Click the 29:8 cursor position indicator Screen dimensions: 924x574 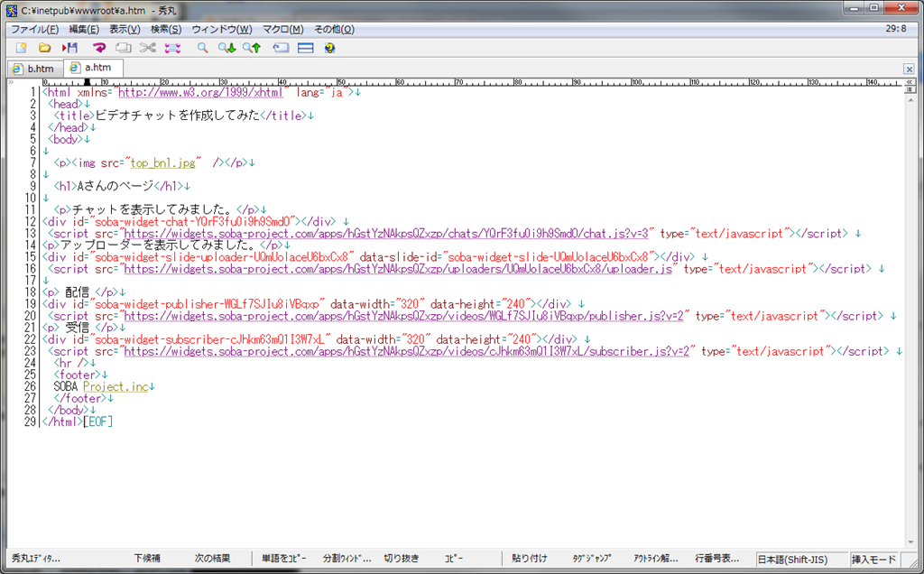point(896,29)
